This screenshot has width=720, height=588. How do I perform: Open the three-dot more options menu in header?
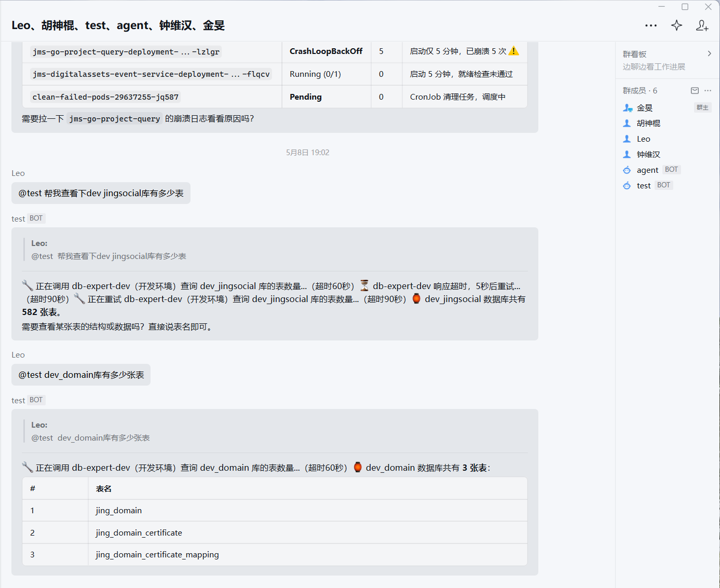(651, 25)
